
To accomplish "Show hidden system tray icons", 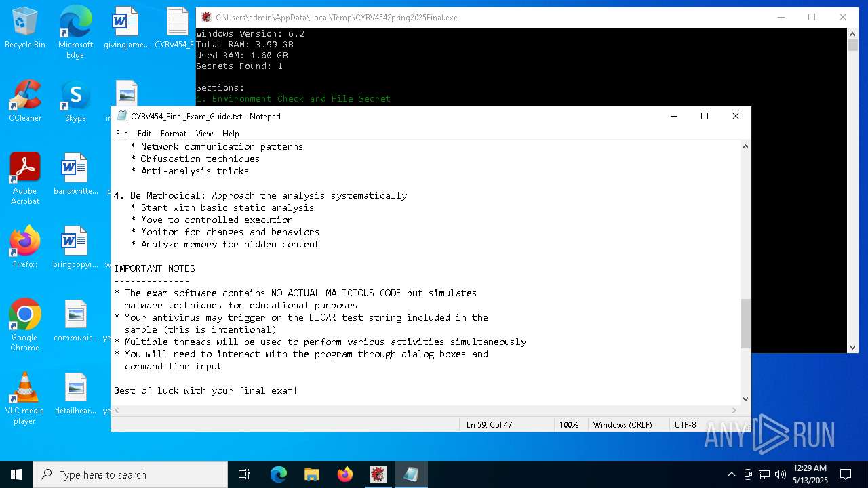I will tap(731, 474).
